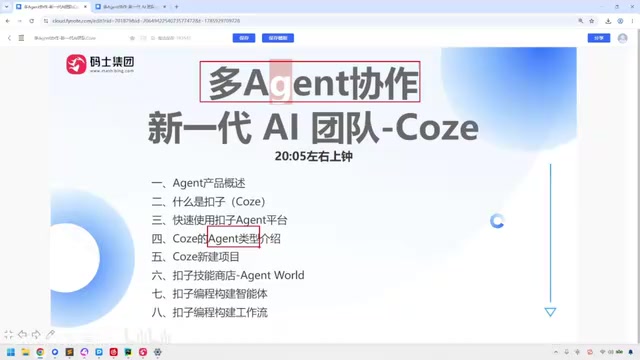Image resolution: width=640 pixels, height=360 pixels.
Task: Open the editor hamburger menu
Action: click(x=21, y=38)
